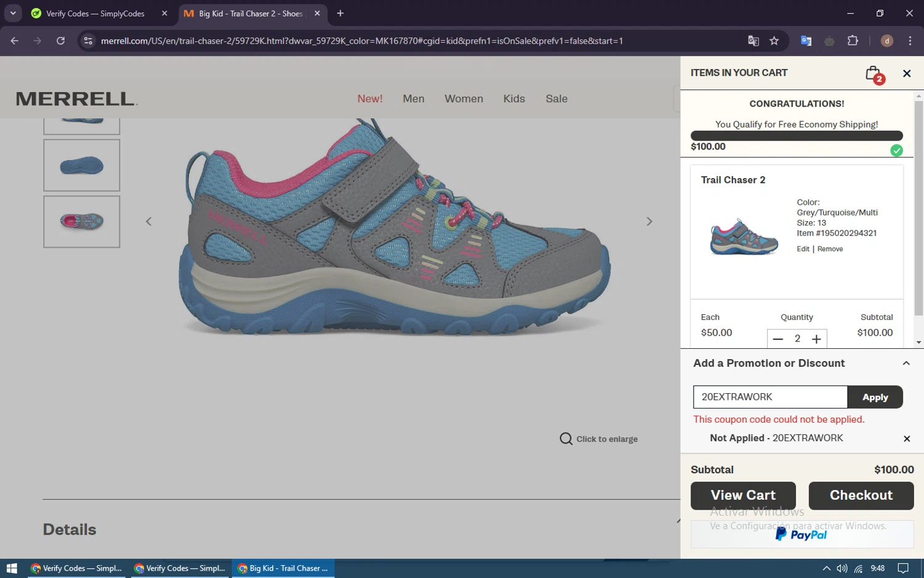Proceed to Checkout
Viewport: 924px width, 578px height.
[x=861, y=495]
